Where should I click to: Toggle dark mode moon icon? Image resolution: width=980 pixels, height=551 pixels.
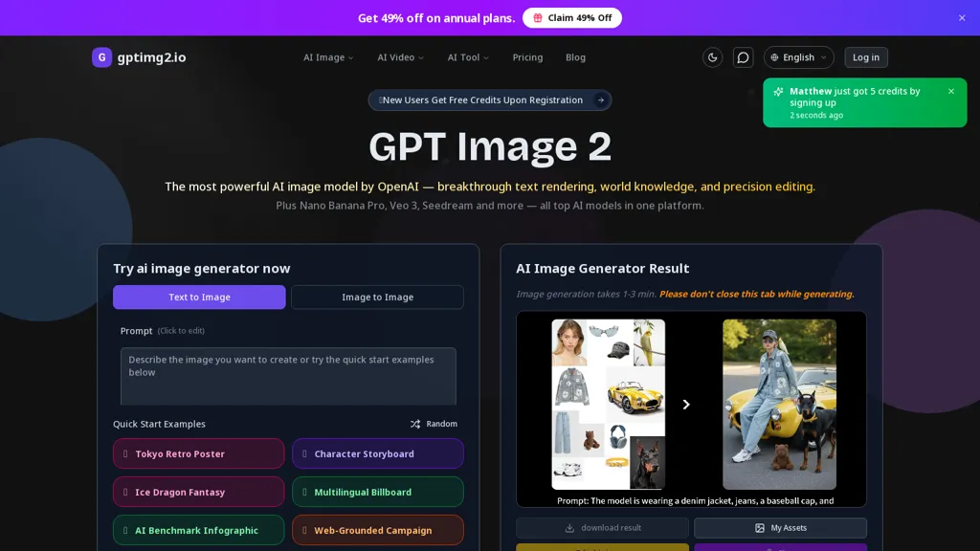(x=712, y=57)
